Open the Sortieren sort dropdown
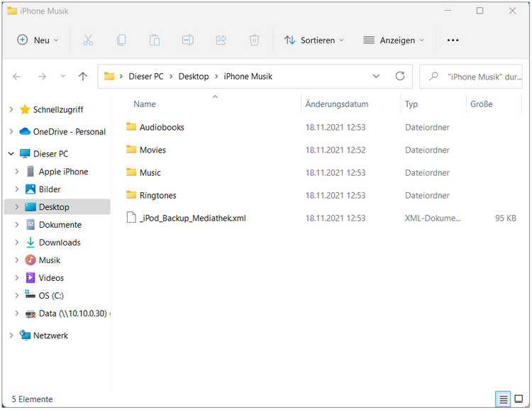Screen dimensions: 532x410 point(314,40)
